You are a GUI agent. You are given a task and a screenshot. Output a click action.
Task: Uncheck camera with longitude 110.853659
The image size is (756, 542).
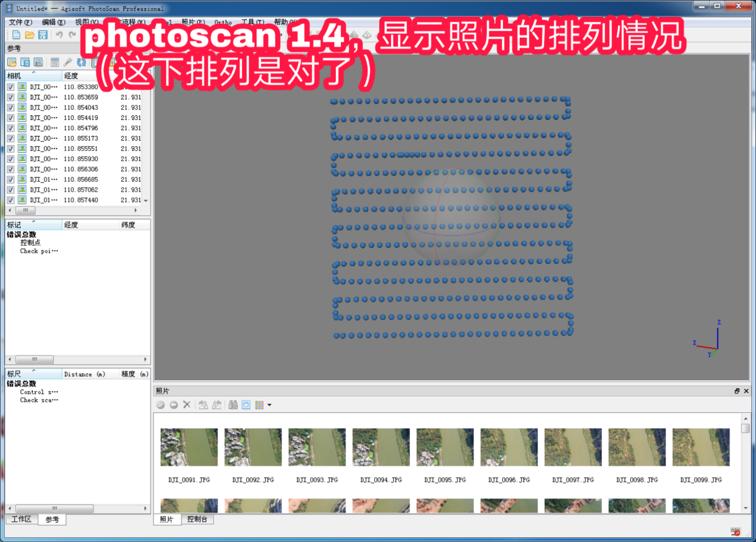11,97
